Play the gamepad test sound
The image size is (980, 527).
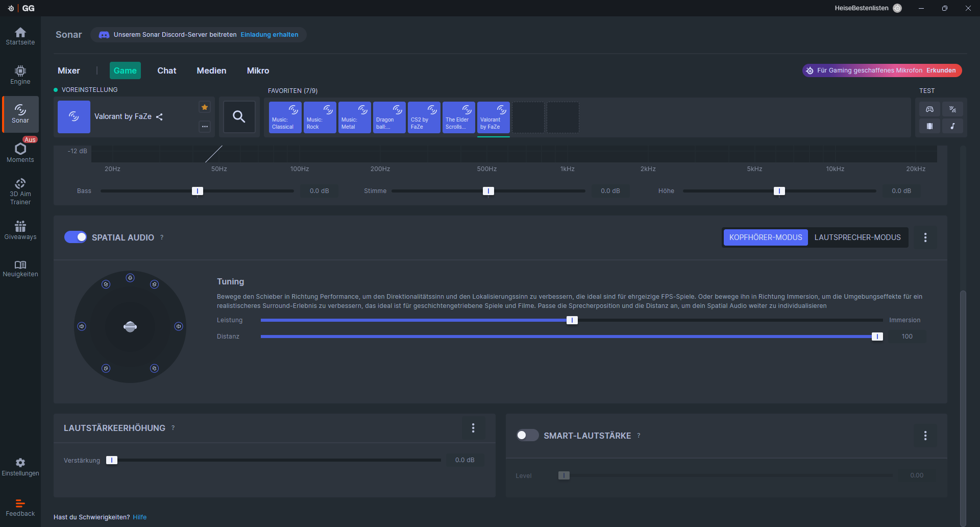(929, 109)
